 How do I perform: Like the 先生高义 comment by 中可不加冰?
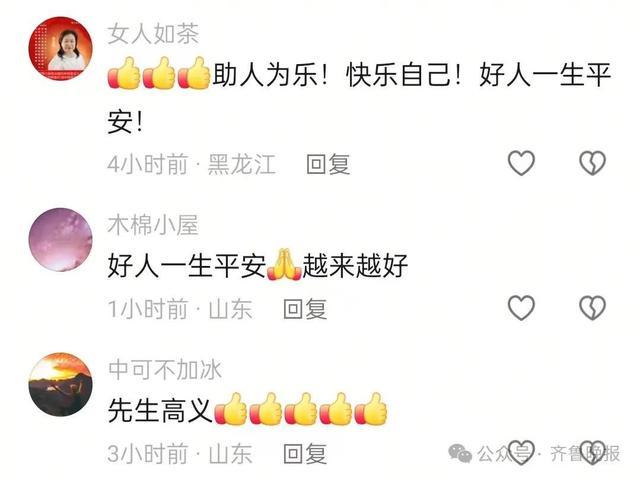pyautogui.click(x=521, y=452)
